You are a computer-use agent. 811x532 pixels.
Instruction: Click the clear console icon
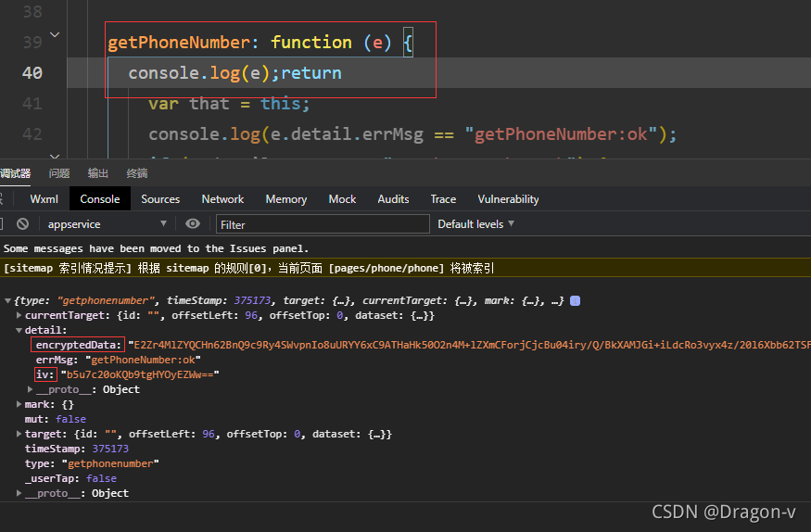click(x=22, y=223)
